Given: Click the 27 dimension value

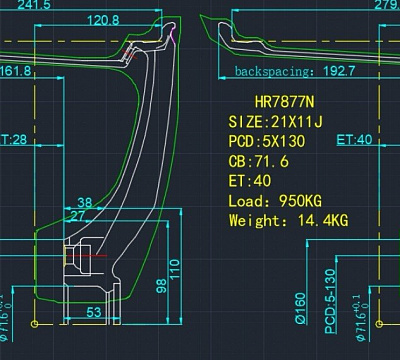Looking at the screenshot, I should tap(77, 216).
